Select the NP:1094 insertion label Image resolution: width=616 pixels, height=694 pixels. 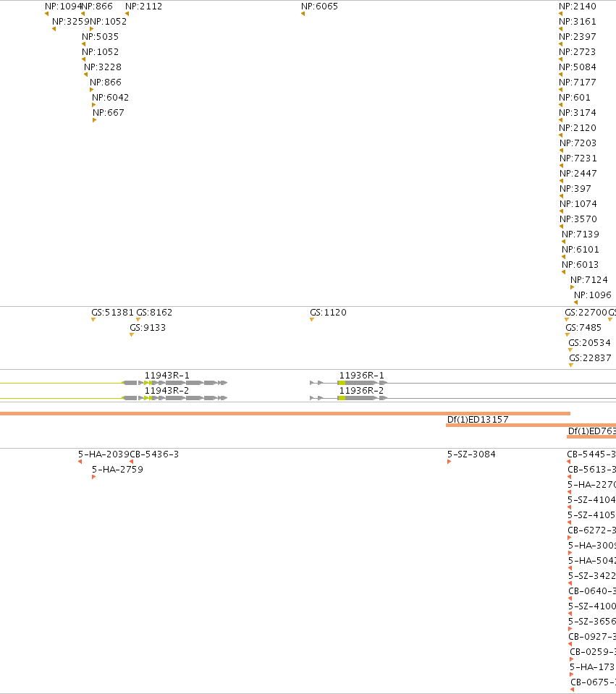pyautogui.click(x=63, y=7)
